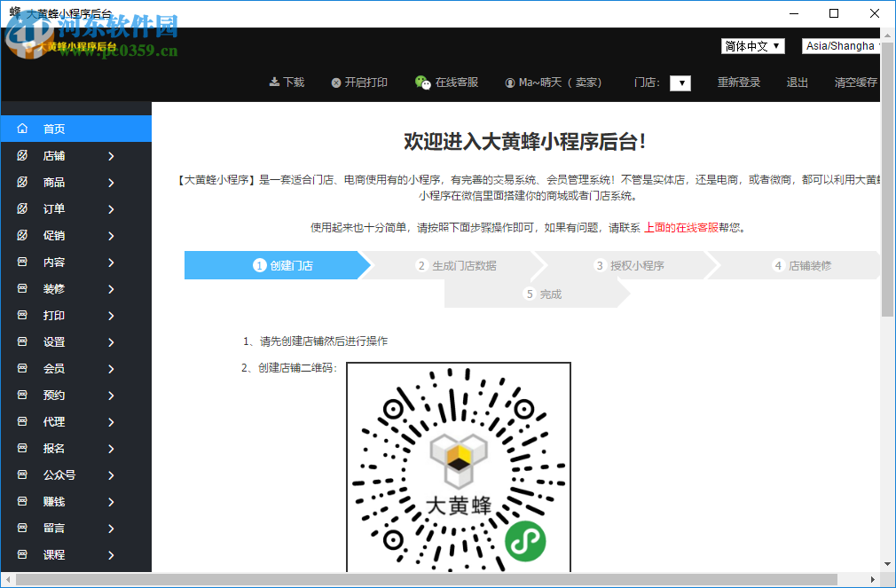896x588 pixels.
Task: Click the 开启打印 printing icon in toolbar
Action: click(337, 81)
